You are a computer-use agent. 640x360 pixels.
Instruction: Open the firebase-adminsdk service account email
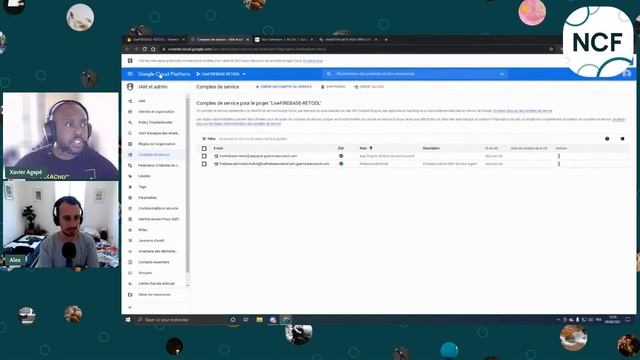pos(274,164)
